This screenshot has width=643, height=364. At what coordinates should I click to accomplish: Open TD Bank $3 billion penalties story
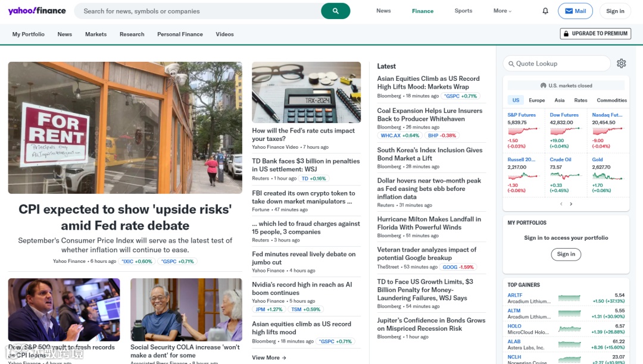[306, 165]
